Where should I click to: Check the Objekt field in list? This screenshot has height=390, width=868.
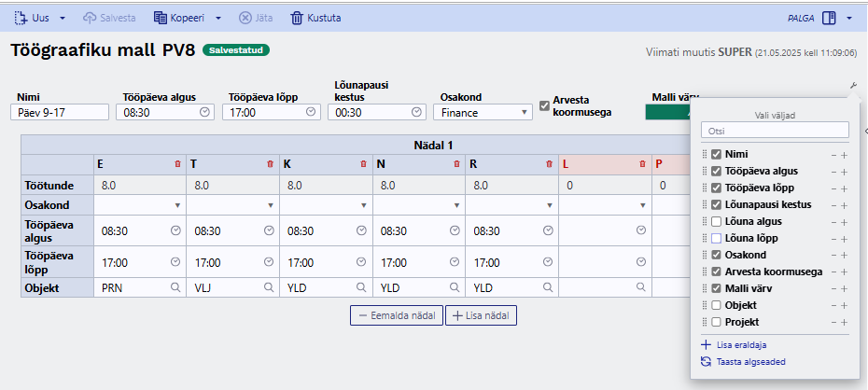pyautogui.click(x=716, y=305)
